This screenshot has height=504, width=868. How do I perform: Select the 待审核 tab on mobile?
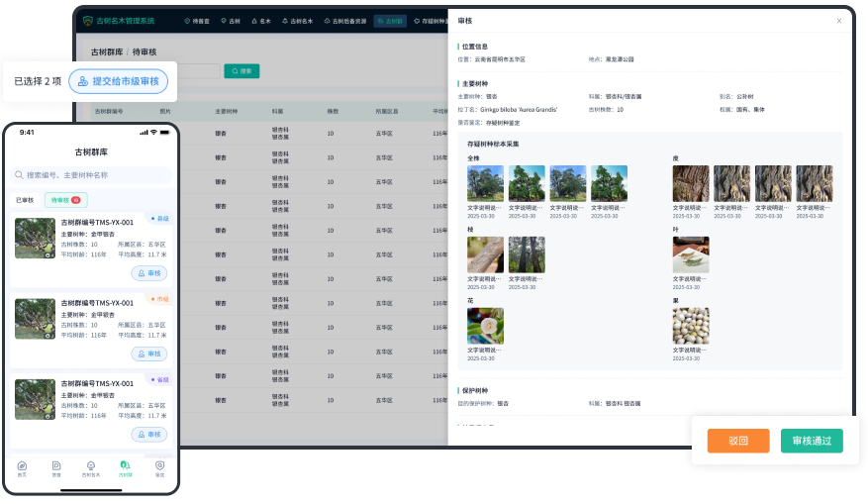pos(63,200)
